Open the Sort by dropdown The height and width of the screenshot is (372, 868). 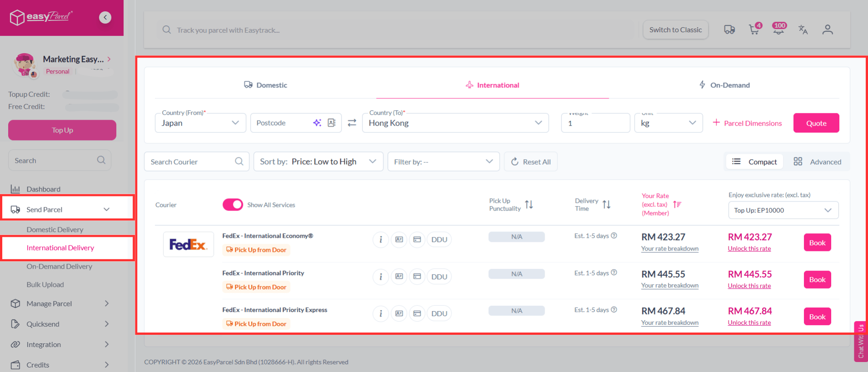point(318,162)
